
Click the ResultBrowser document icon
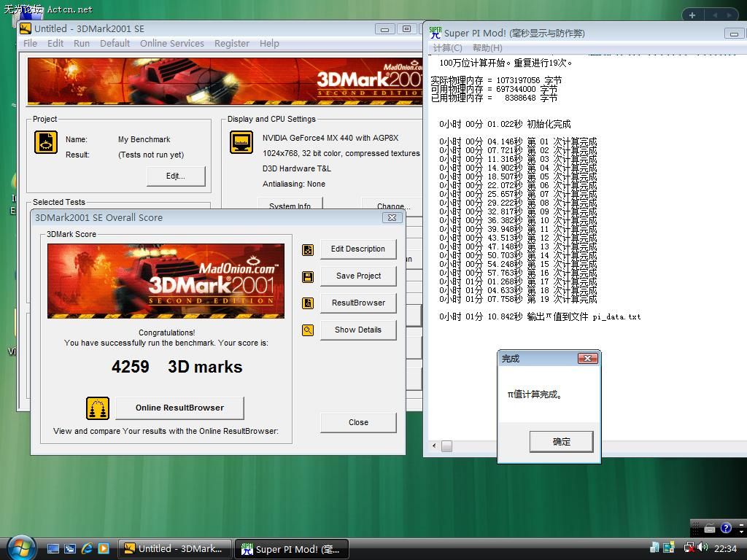tap(308, 303)
